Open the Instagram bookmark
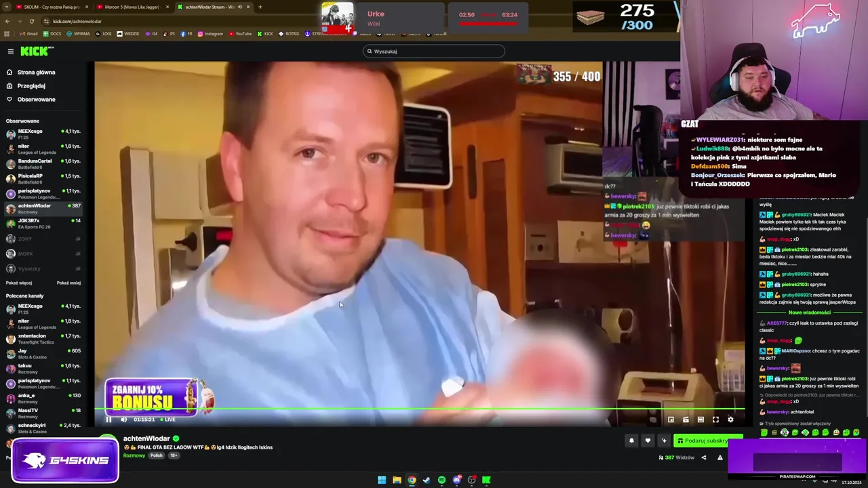This screenshot has width=868, height=488. pyautogui.click(x=210, y=34)
